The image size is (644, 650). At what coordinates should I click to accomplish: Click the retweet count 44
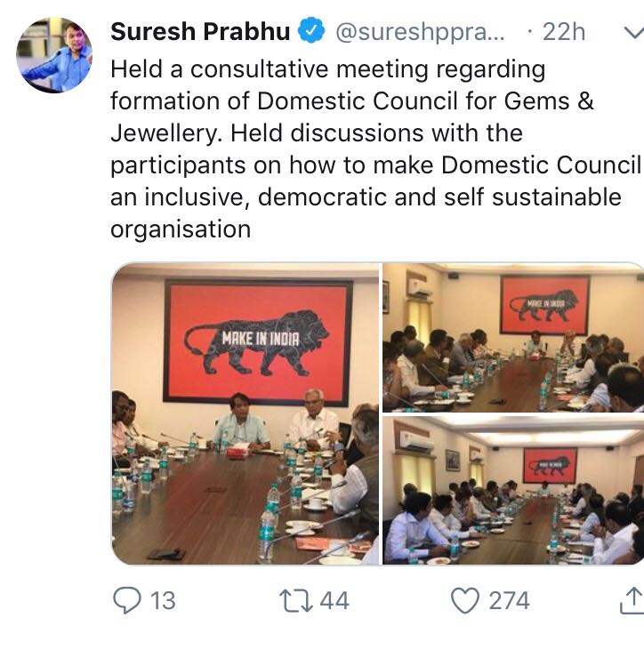tap(334, 602)
